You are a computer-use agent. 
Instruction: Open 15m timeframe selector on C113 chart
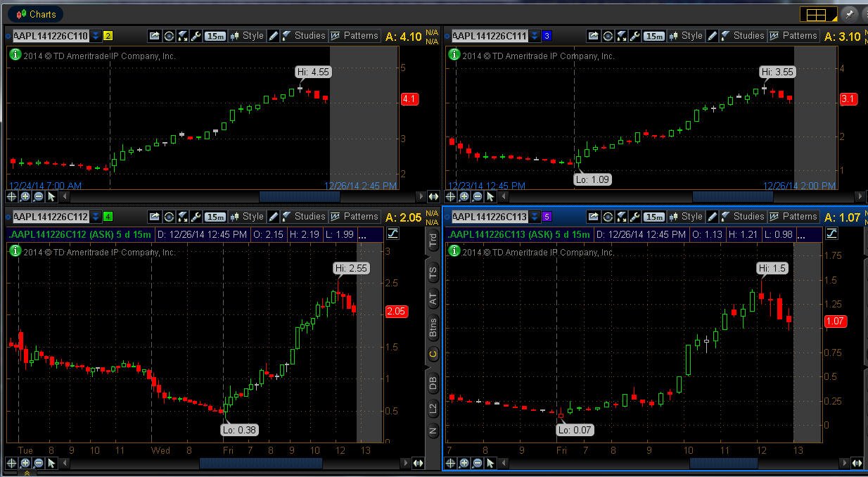pos(654,217)
